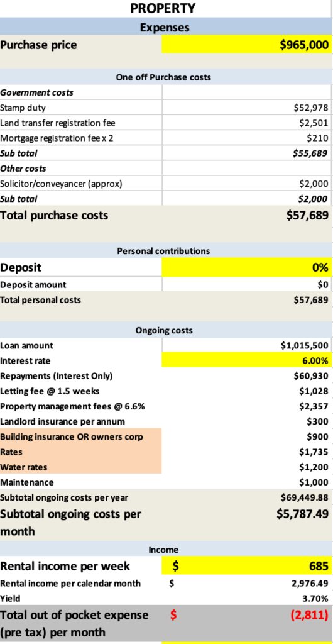Click the yellow 0% deposit cell

[x=247, y=267]
